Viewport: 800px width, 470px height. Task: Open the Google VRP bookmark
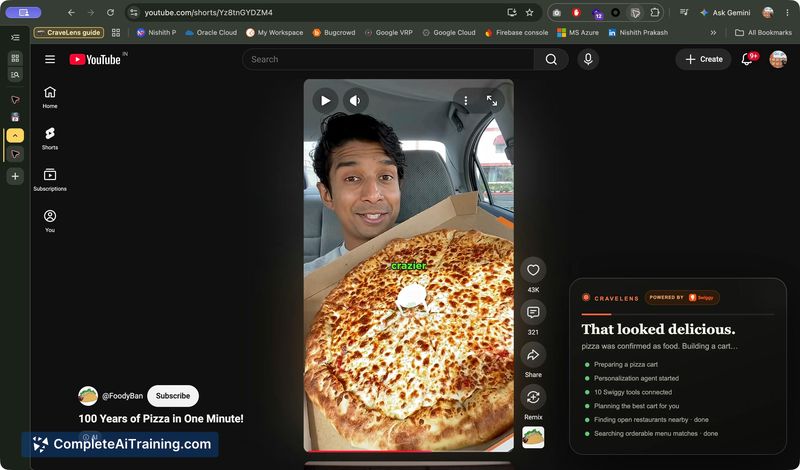tap(389, 32)
